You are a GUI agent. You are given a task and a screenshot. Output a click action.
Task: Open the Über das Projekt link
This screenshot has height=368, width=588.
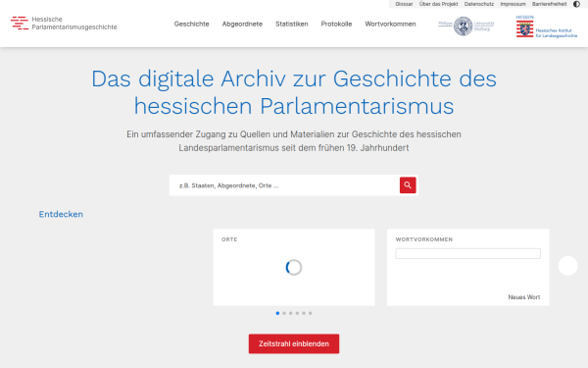pos(438,4)
